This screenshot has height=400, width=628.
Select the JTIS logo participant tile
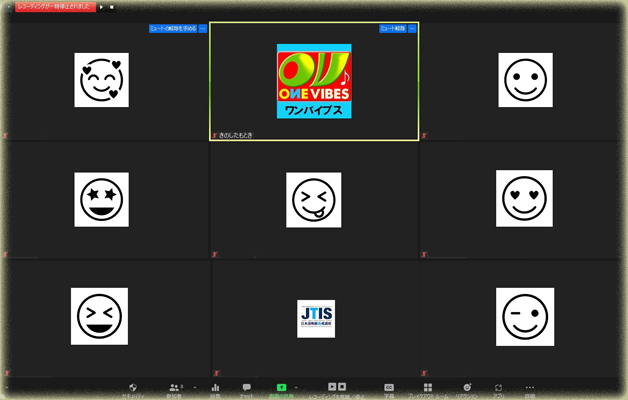tap(316, 319)
